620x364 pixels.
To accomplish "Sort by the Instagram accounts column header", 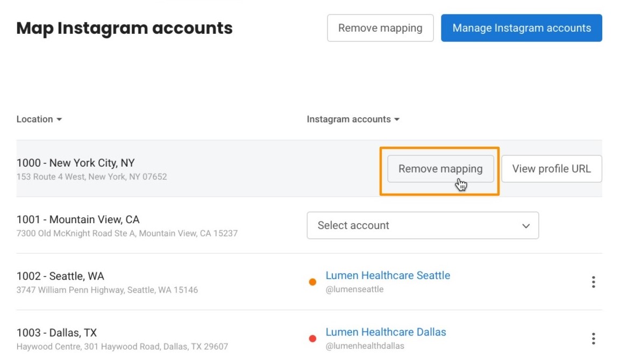I will pyautogui.click(x=353, y=119).
